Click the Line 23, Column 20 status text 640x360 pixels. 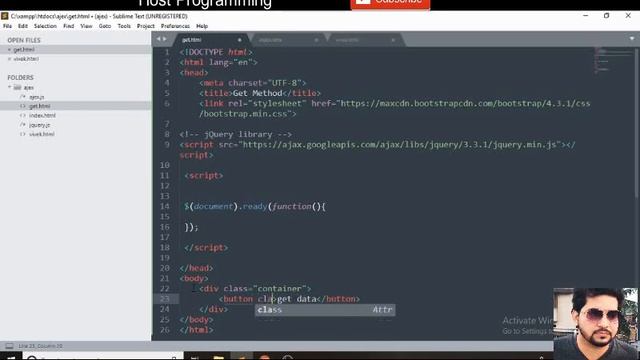[x=40, y=346]
